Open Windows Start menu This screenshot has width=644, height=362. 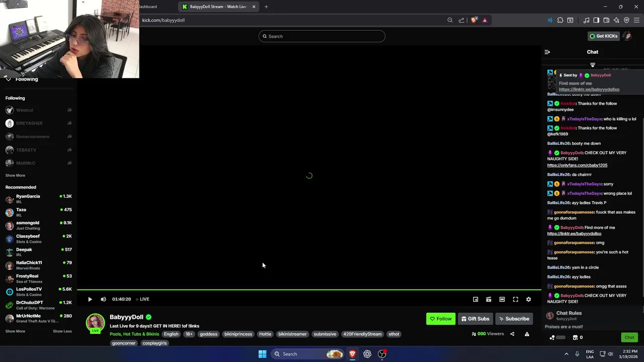click(x=262, y=354)
